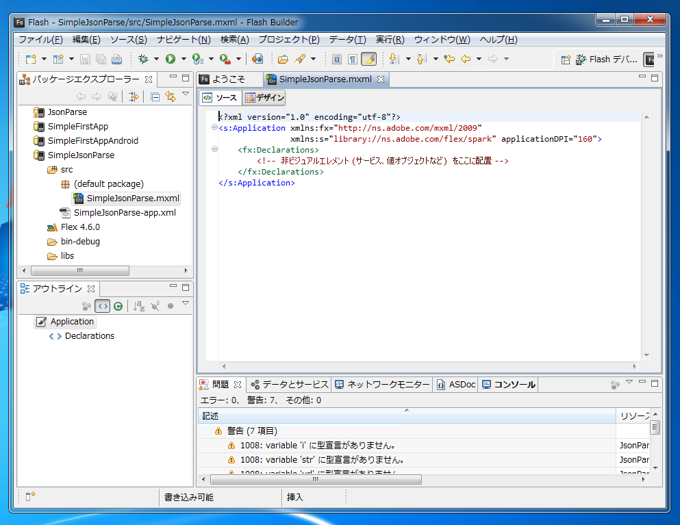
Task: Refresh the Outline view with green icon
Action: point(118,307)
